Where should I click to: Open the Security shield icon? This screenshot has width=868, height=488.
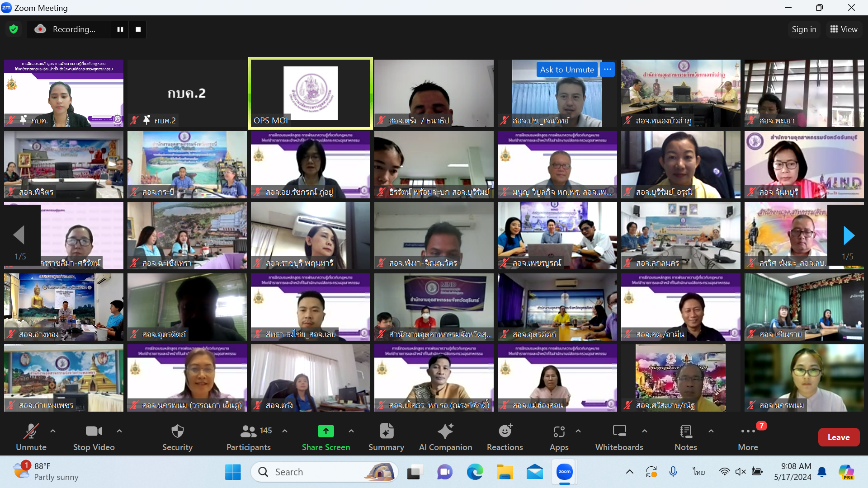[x=177, y=432]
